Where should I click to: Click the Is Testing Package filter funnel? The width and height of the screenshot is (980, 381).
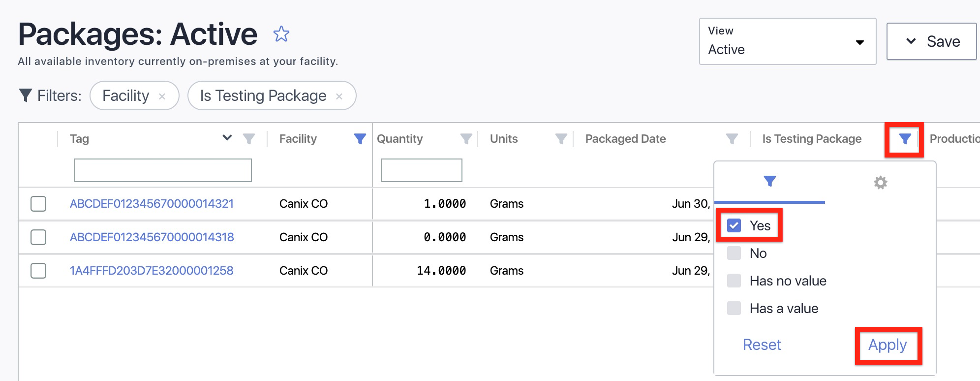(905, 139)
